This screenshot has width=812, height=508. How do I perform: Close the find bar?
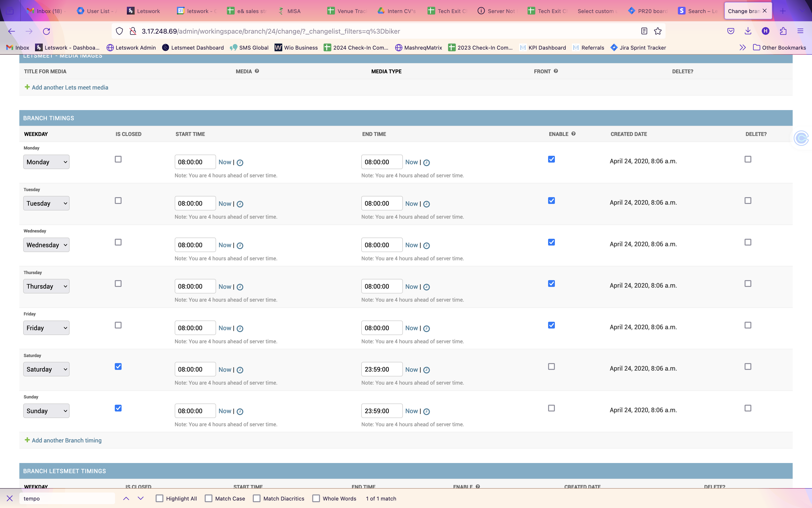click(x=10, y=498)
